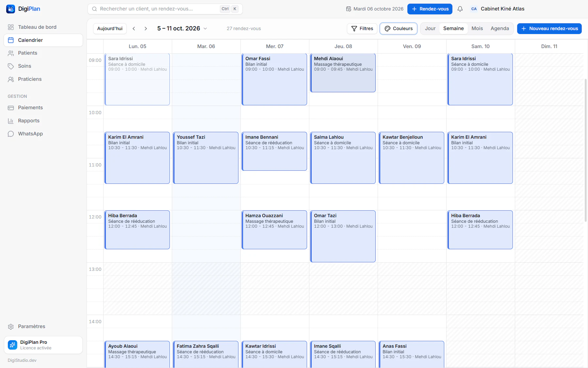Select the Semaine view tab
This screenshot has width=588, height=368.
453,28
